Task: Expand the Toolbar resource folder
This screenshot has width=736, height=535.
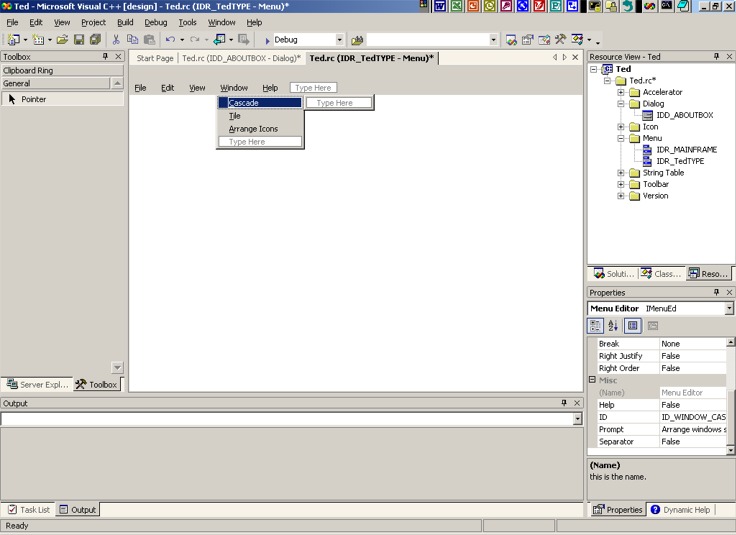Action: (x=621, y=184)
